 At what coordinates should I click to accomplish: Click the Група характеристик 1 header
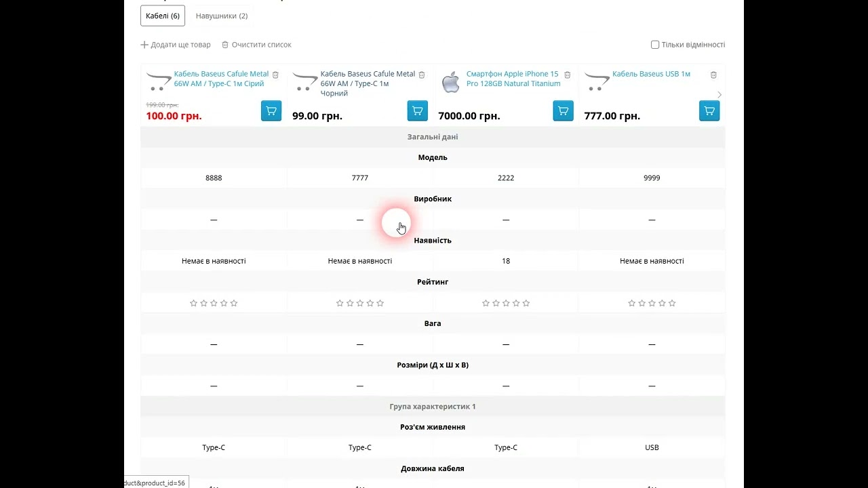[433, 407]
